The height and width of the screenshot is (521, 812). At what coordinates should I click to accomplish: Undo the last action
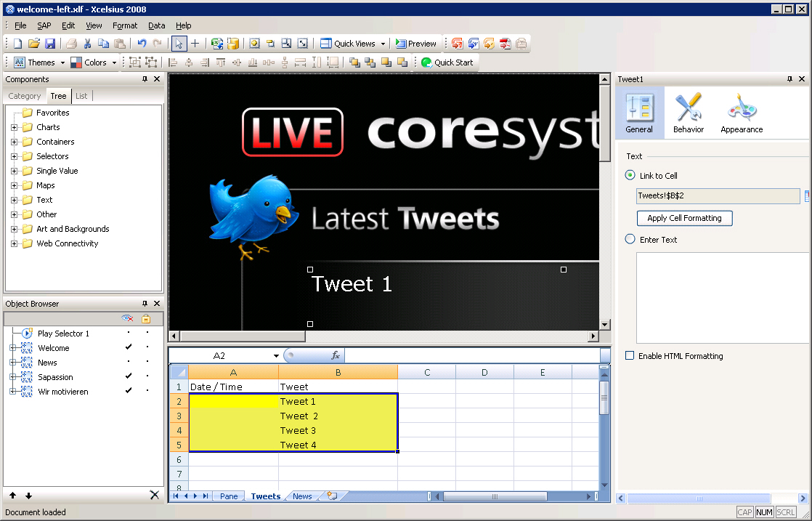click(x=142, y=44)
